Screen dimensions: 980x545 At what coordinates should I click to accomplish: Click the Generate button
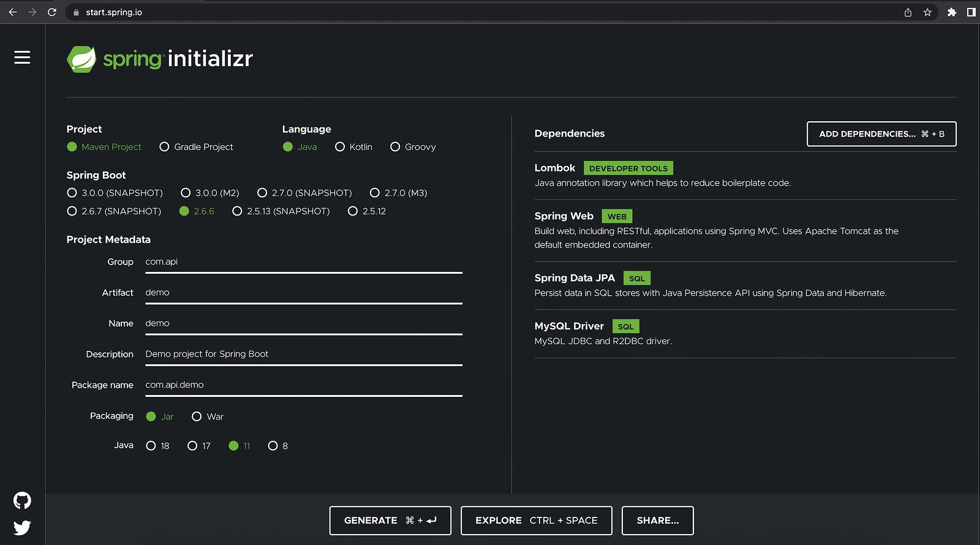[390, 521]
